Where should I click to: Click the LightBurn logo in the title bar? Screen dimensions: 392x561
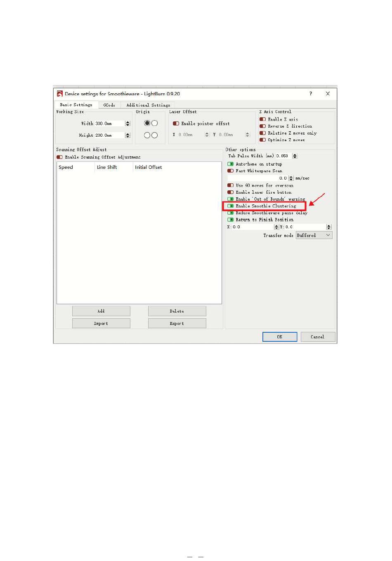click(x=60, y=94)
